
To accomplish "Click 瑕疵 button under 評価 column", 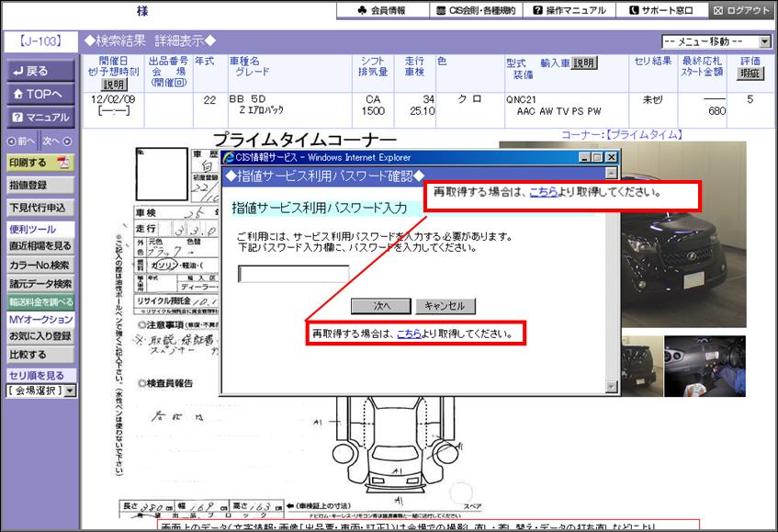I will point(750,74).
